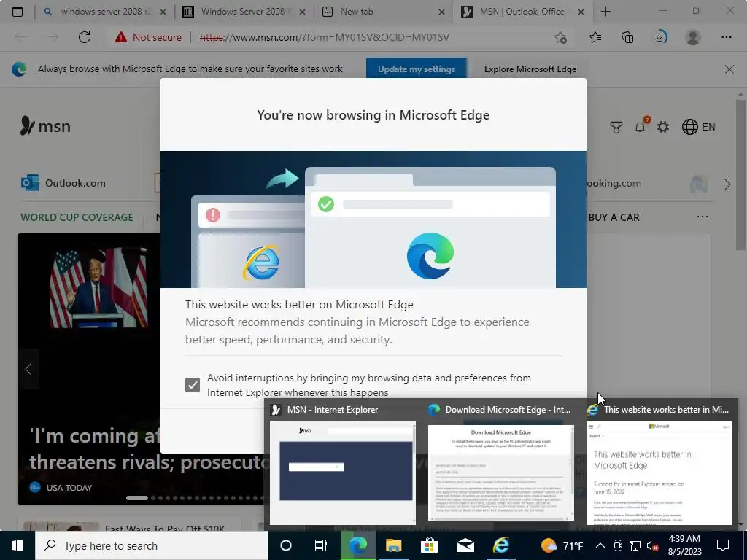Go to previous news slide arrow
The height and width of the screenshot is (560, 747).
(28, 368)
